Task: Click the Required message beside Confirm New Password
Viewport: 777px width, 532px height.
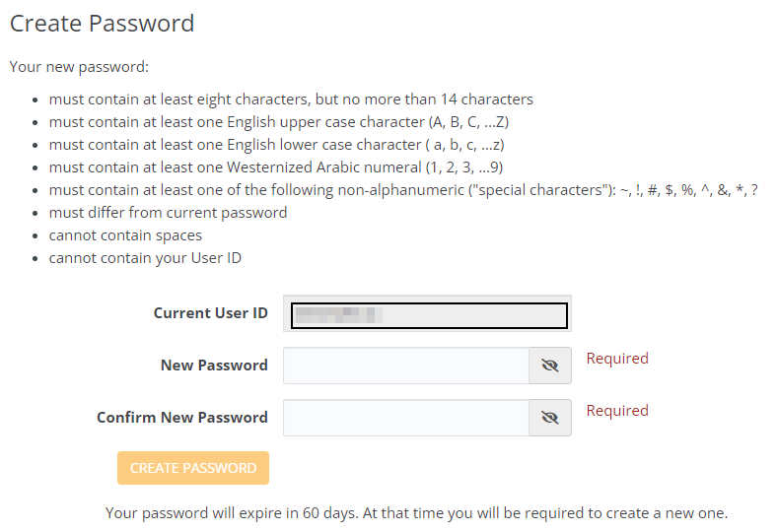Action: tap(617, 411)
